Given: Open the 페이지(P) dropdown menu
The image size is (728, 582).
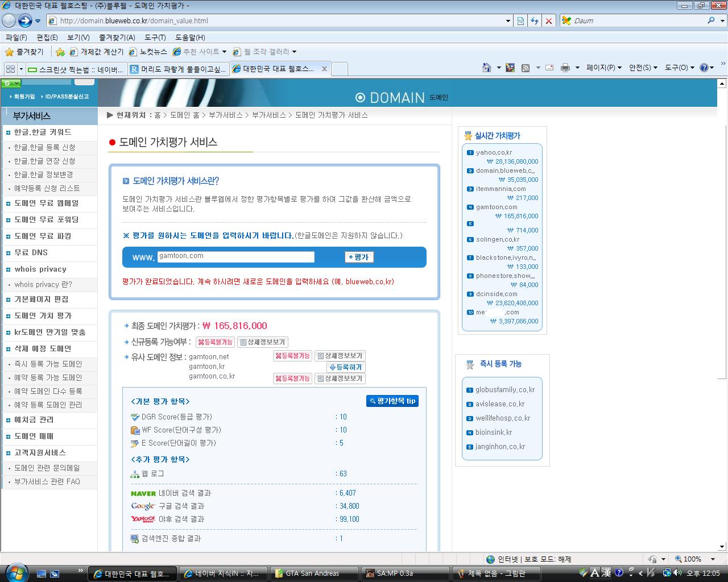Looking at the screenshot, I should click(603, 68).
